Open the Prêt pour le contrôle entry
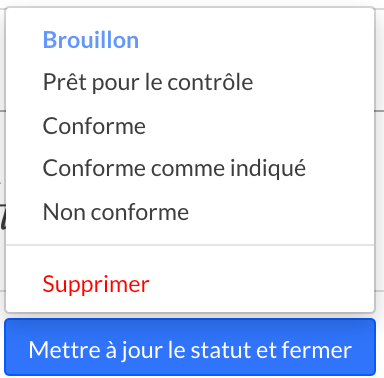 (x=190, y=82)
